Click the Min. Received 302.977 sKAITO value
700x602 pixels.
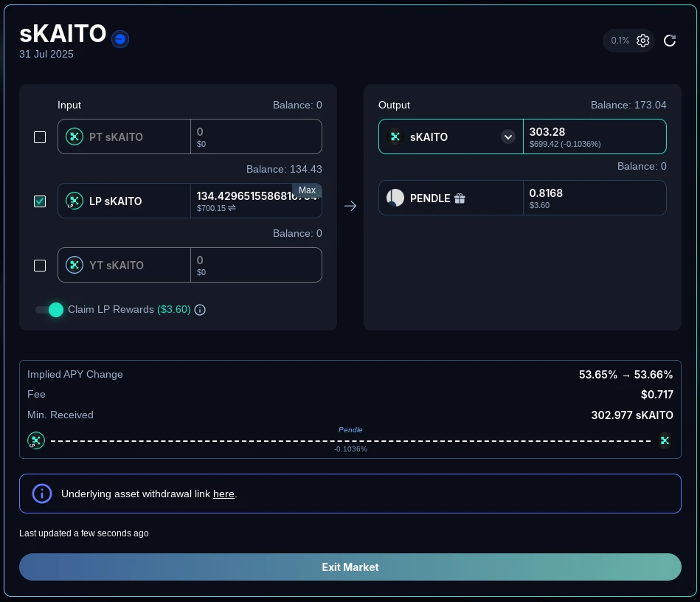pos(632,415)
